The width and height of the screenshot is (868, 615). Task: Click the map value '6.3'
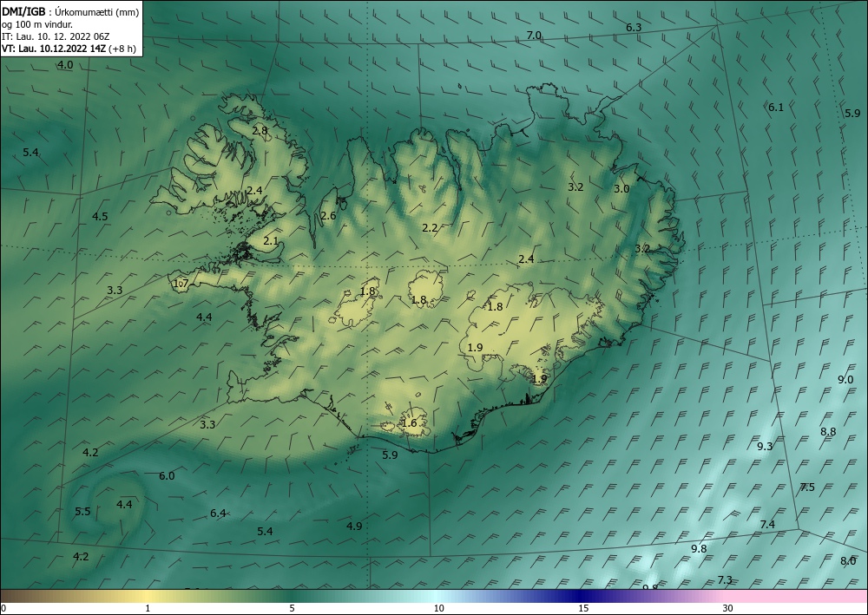pos(634,27)
